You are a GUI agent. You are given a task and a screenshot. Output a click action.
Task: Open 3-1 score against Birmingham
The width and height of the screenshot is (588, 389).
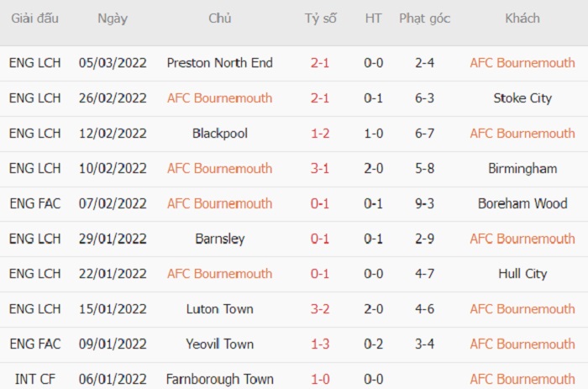pyautogui.click(x=320, y=168)
